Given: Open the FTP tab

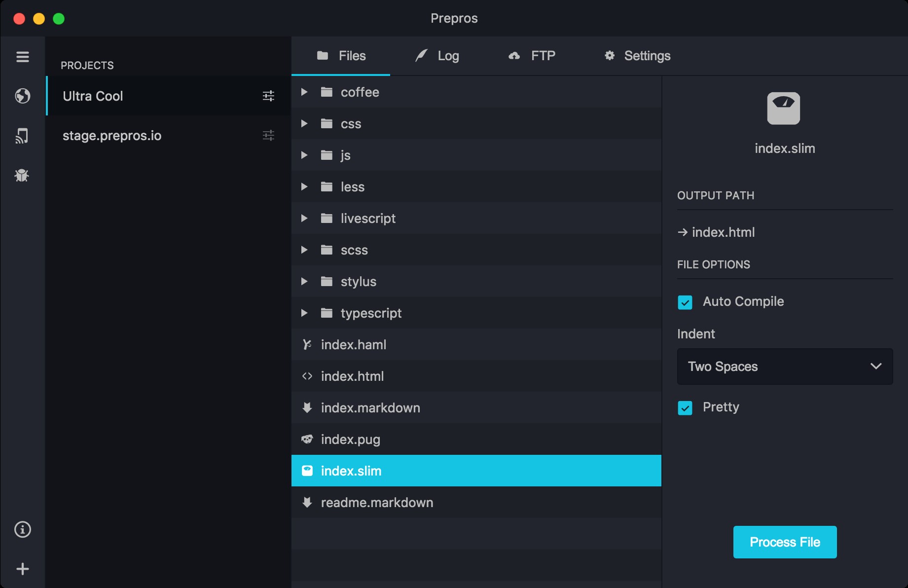Looking at the screenshot, I should tap(532, 56).
